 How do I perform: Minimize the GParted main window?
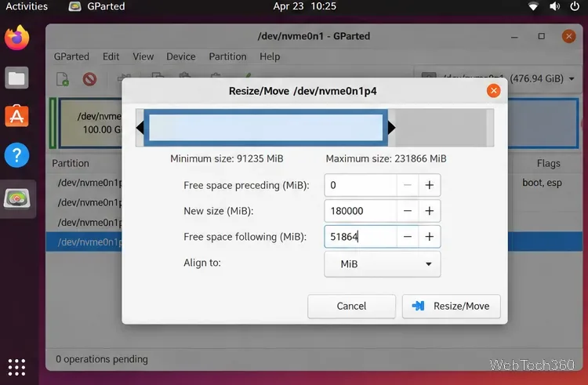pyautogui.click(x=514, y=36)
